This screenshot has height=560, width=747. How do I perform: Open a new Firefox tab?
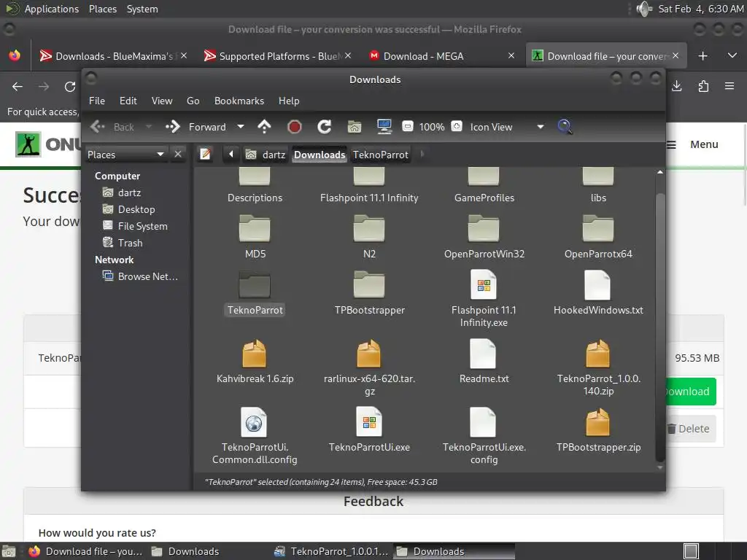pos(703,56)
